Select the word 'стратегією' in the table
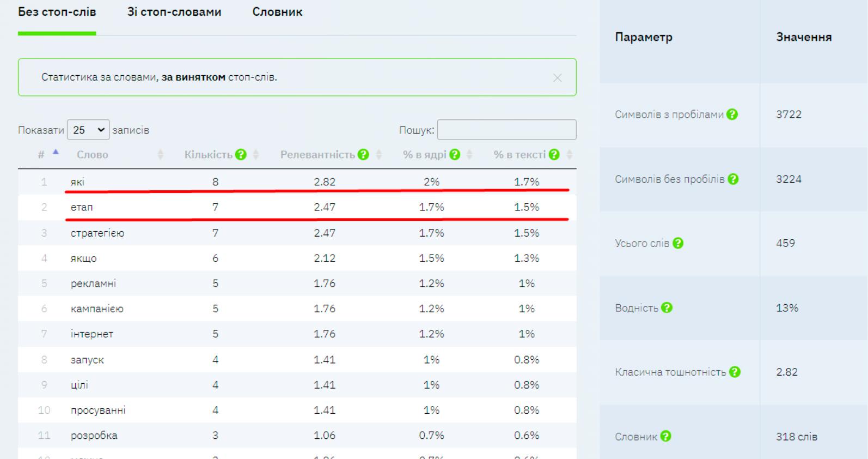868x459 pixels. 97,233
